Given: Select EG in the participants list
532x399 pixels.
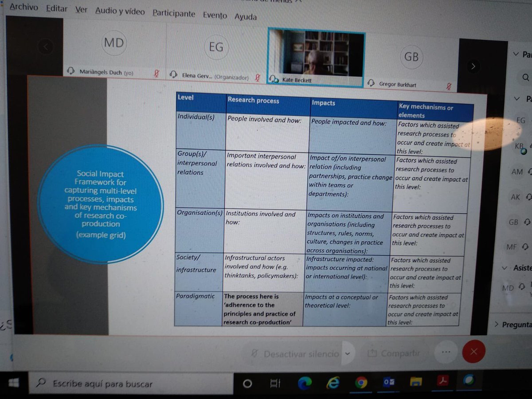Looking at the screenshot, I should (x=520, y=120).
